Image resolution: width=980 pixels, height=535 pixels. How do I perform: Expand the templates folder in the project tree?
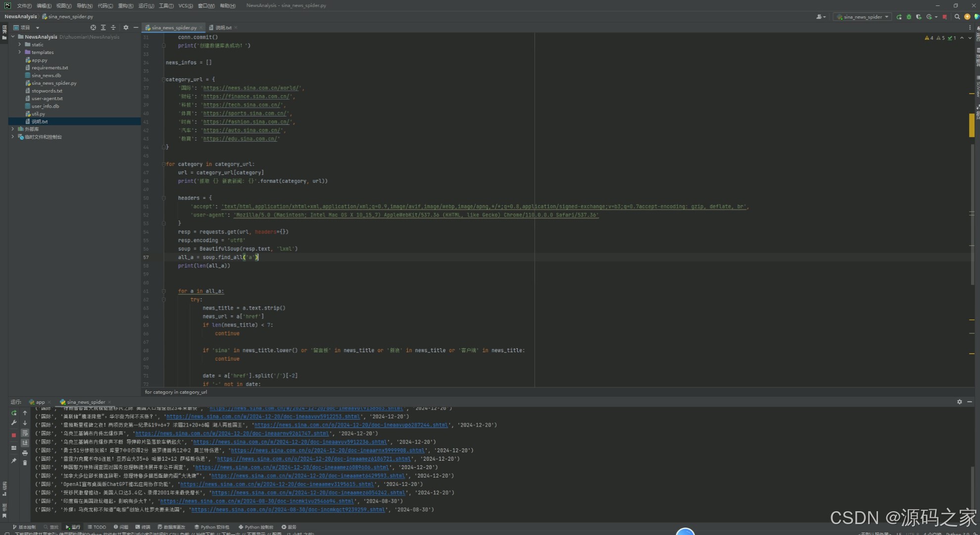[20, 52]
